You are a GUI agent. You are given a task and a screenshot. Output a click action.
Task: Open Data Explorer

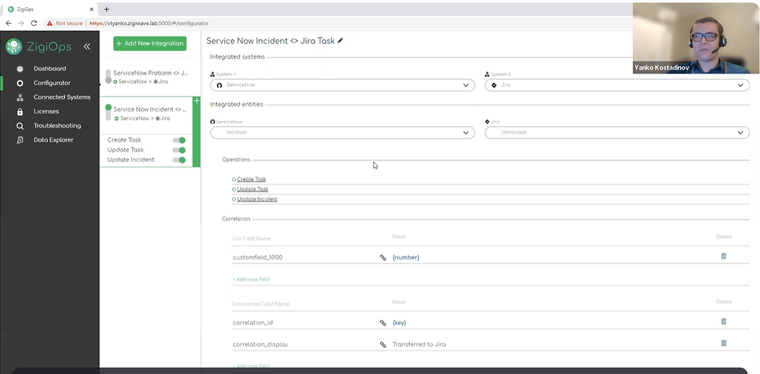53,140
